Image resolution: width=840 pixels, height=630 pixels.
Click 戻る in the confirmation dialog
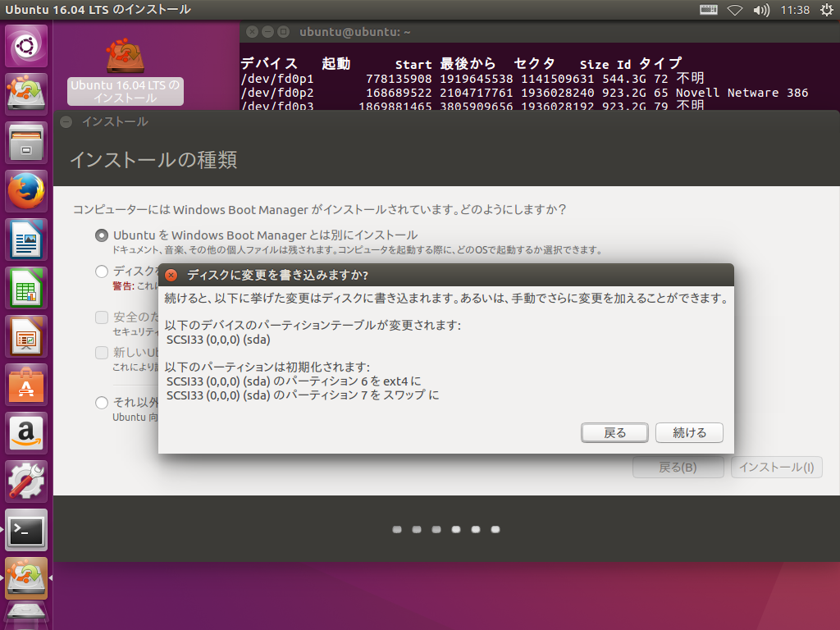pos(614,433)
